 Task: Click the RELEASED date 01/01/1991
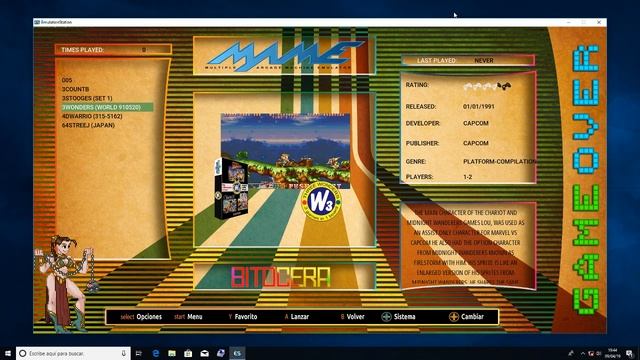pyautogui.click(x=479, y=107)
